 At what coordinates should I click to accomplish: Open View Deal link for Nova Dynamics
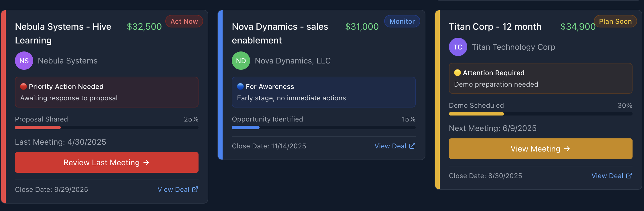click(395, 146)
